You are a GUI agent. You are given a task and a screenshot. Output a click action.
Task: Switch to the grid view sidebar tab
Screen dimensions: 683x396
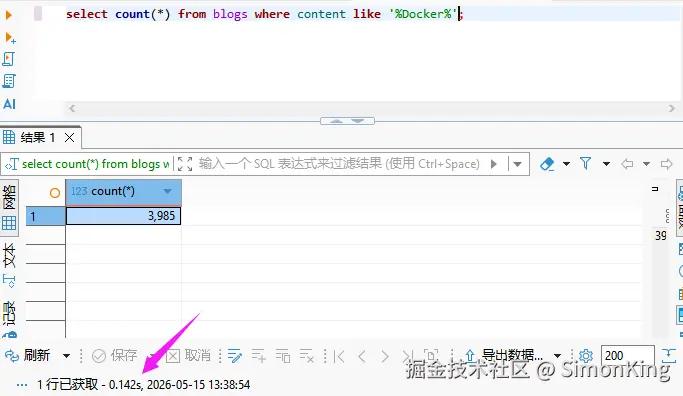pos(9,207)
